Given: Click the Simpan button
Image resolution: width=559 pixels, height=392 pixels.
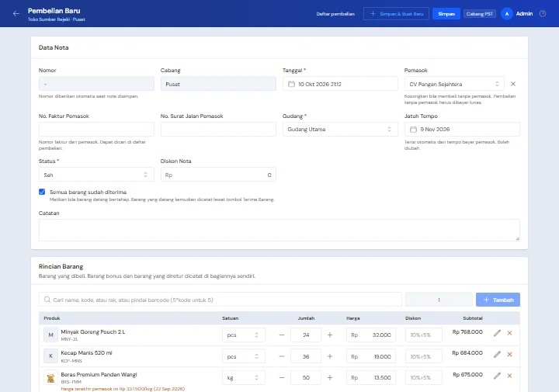Looking at the screenshot, I should (446, 14).
